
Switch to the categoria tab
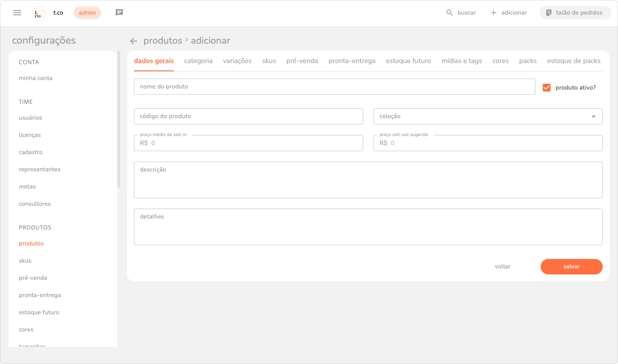[198, 61]
